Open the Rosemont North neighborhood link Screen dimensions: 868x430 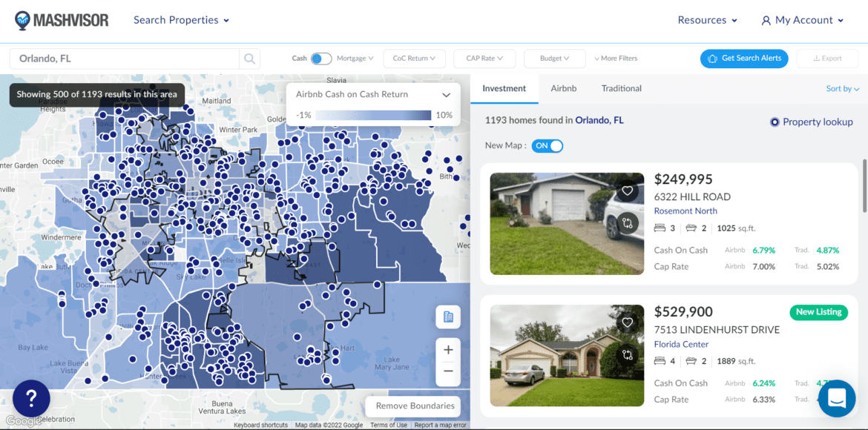(685, 211)
